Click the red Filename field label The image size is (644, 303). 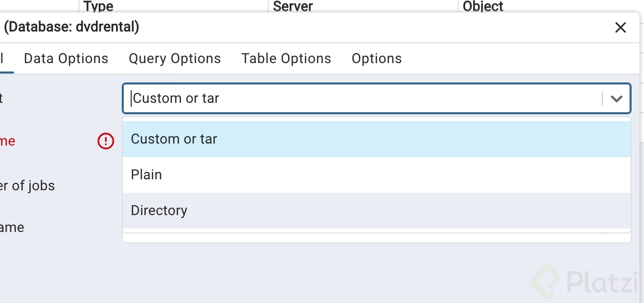point(7,141)
